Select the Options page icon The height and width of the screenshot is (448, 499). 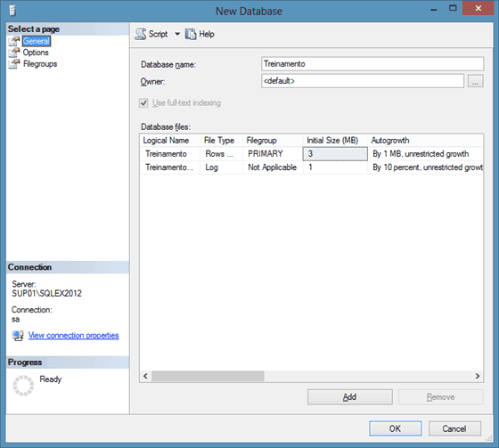pyautogui.click(x=14, y=53)
